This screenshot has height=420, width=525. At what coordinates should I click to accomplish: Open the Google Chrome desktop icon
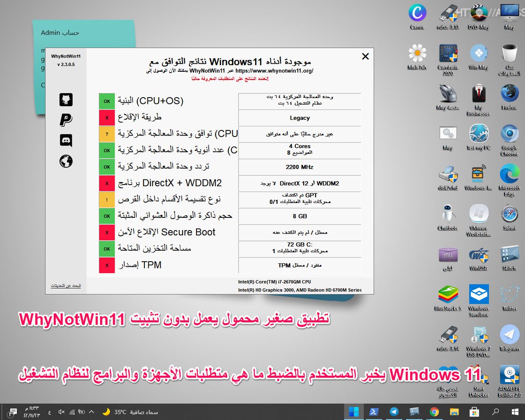point(510,140)
